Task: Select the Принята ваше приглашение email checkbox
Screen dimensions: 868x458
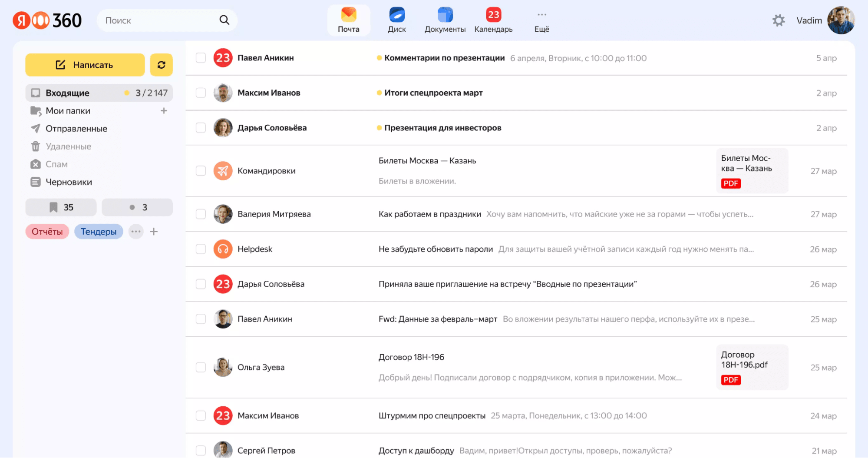Action: coord(201,284)
